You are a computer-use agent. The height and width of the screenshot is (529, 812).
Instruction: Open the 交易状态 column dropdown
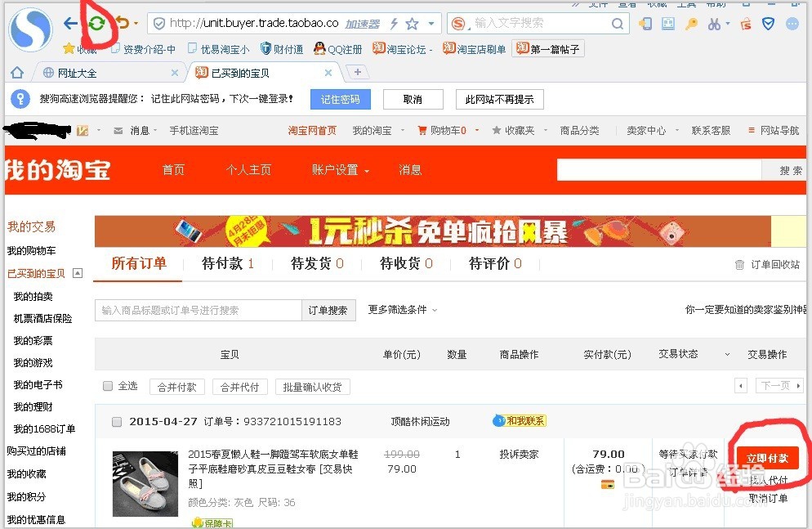tap(727, 355)
